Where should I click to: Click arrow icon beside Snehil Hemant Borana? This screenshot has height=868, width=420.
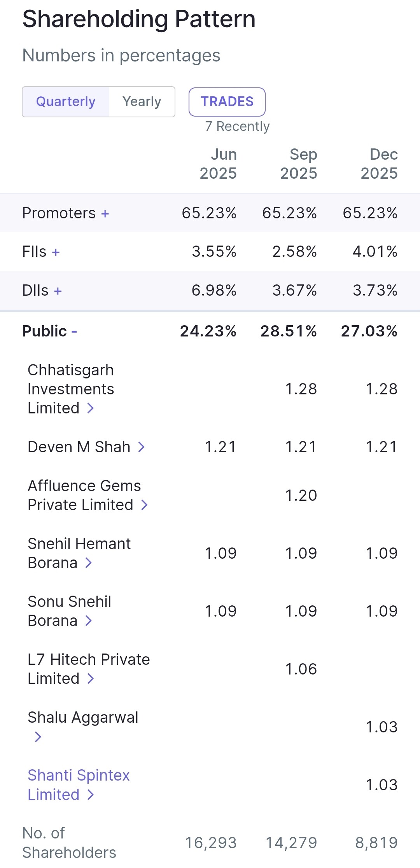pos(89,563)
